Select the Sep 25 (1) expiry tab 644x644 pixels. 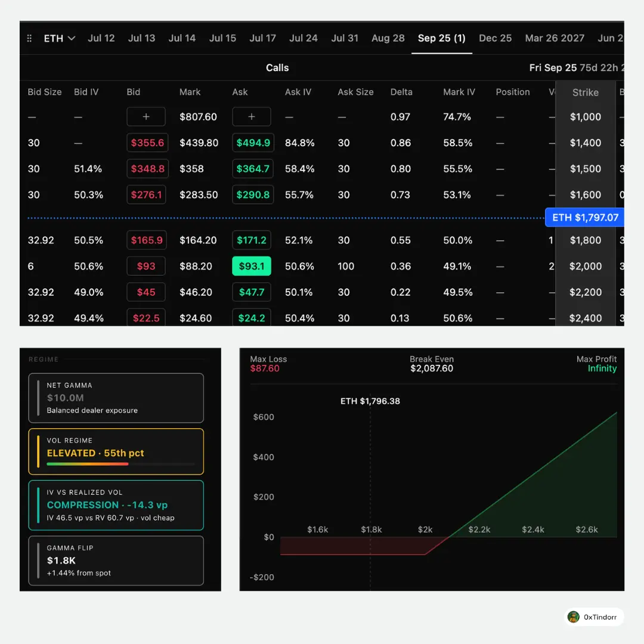[x=441, y=38]
